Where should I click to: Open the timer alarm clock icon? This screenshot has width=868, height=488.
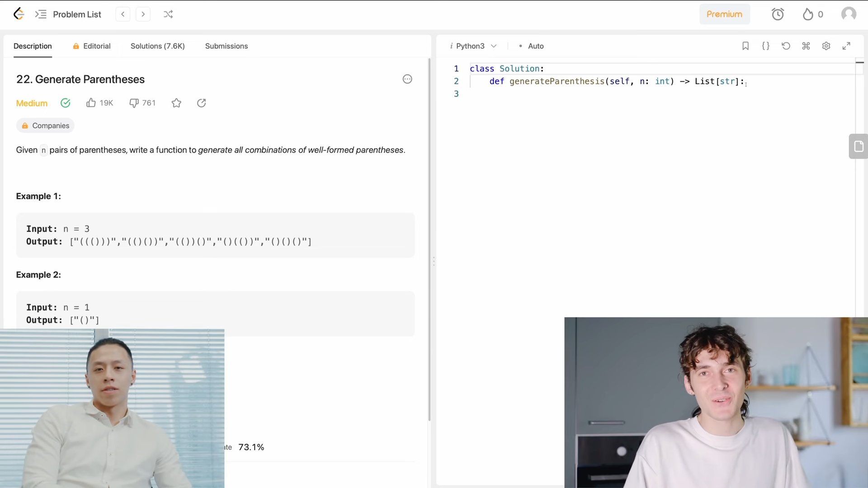click(x=778, y=14)
